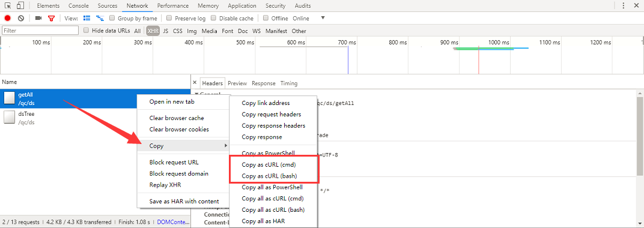Click the headers panel vertical scrollbar
Viewport: 644px width, 228px height.
[640, 136]
